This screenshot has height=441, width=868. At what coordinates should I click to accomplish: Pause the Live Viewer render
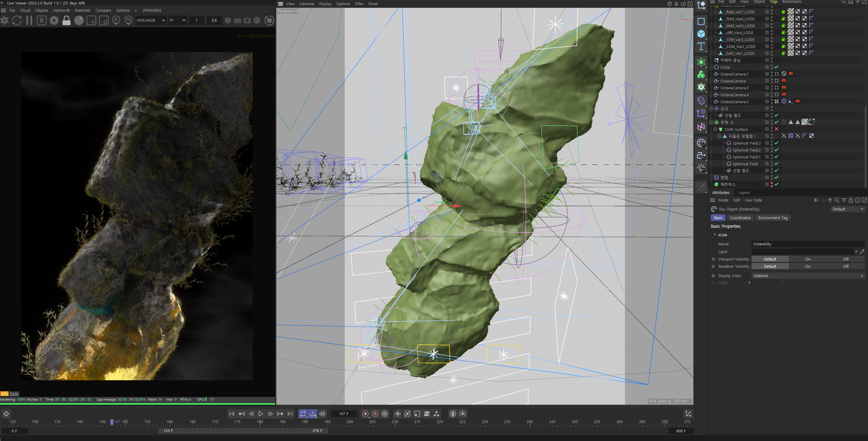click(29, 20)
